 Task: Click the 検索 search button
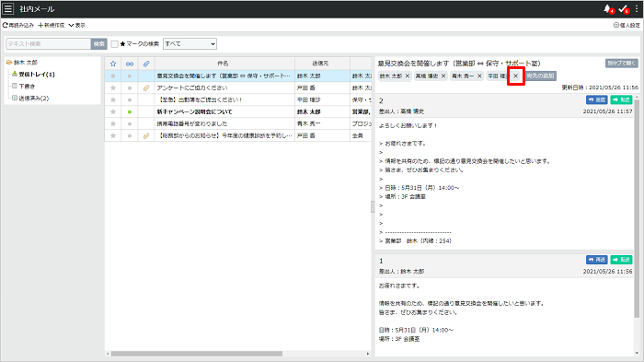[99, 43]
